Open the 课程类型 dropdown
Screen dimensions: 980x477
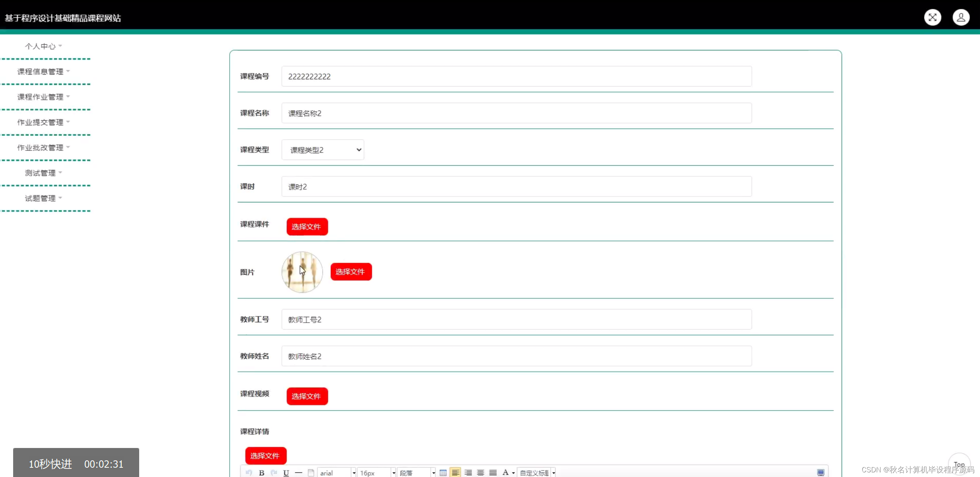tap(322, 150)
